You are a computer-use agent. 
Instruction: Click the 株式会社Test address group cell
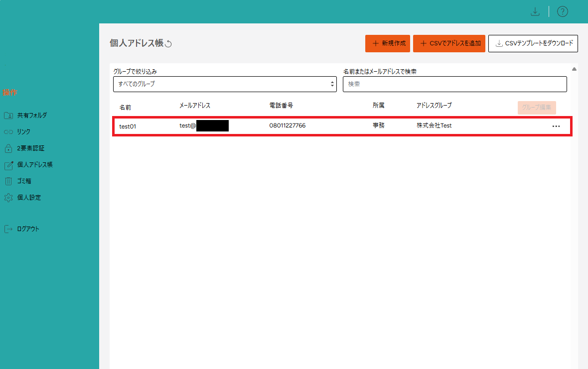(x=434, y=125)
